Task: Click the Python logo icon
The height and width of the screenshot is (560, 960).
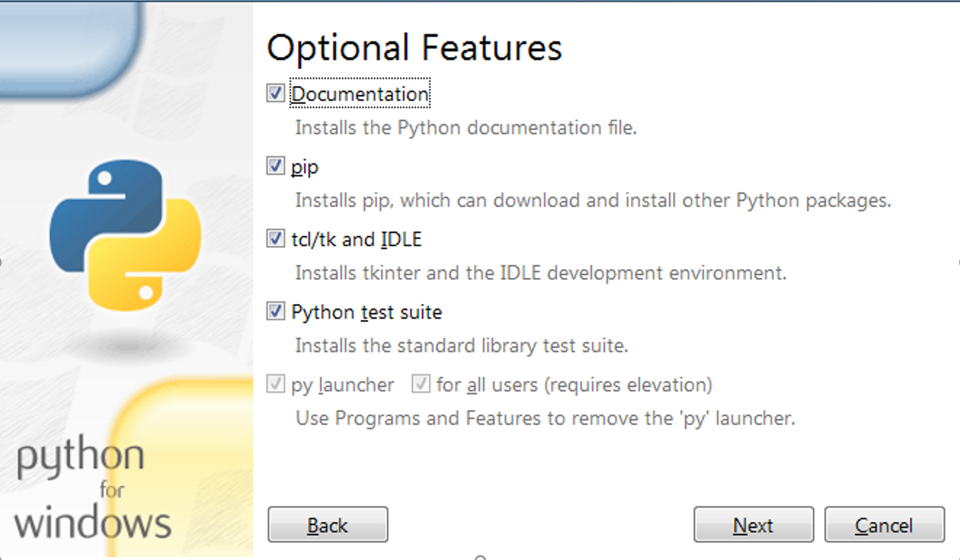Action: click(x=125, y=235)
